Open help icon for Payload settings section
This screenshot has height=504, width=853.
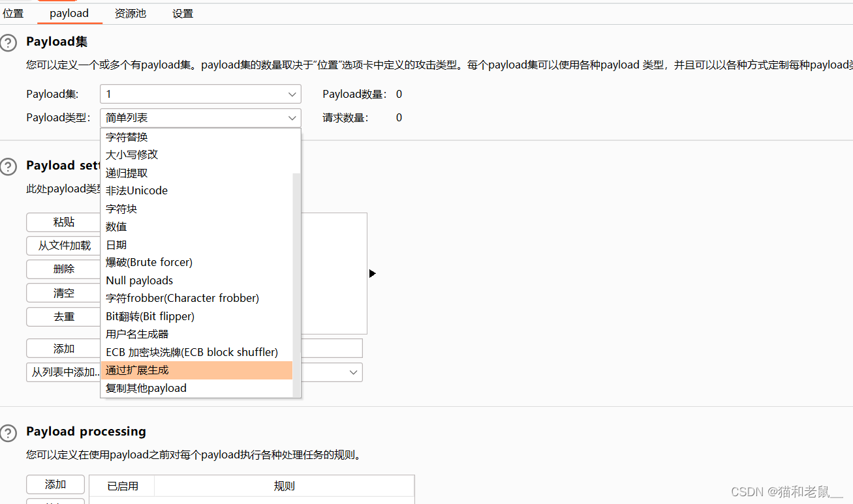8,167
